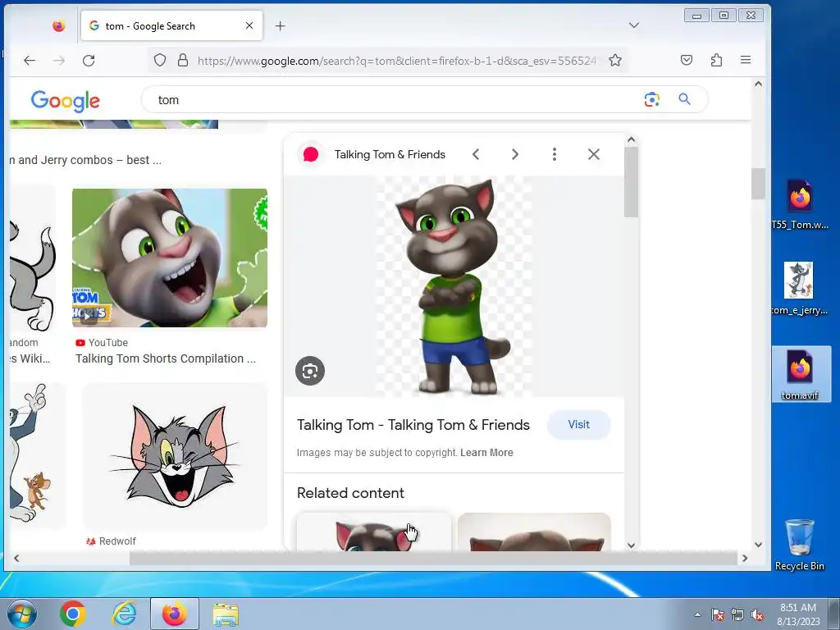Search by image with Google Lens icon
This screenshot has width=840, height=630.
coord(651,99)
